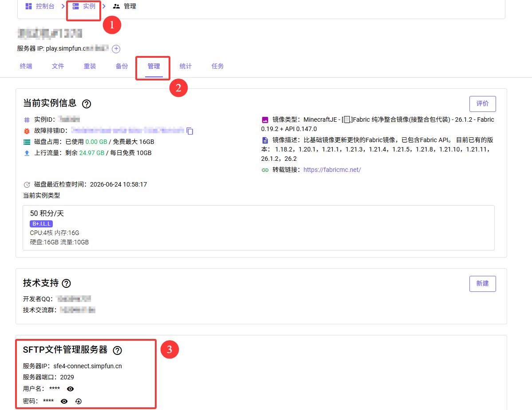Open the 统计 tab
This screenshot has width=532, height=410.
pos(185,66)
